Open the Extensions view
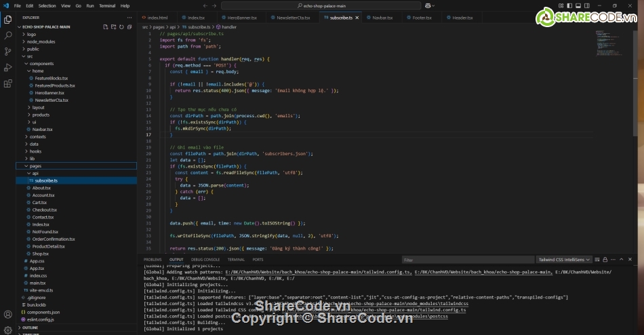This screenshot has width=644, height=335. click(x=8, y=83)
